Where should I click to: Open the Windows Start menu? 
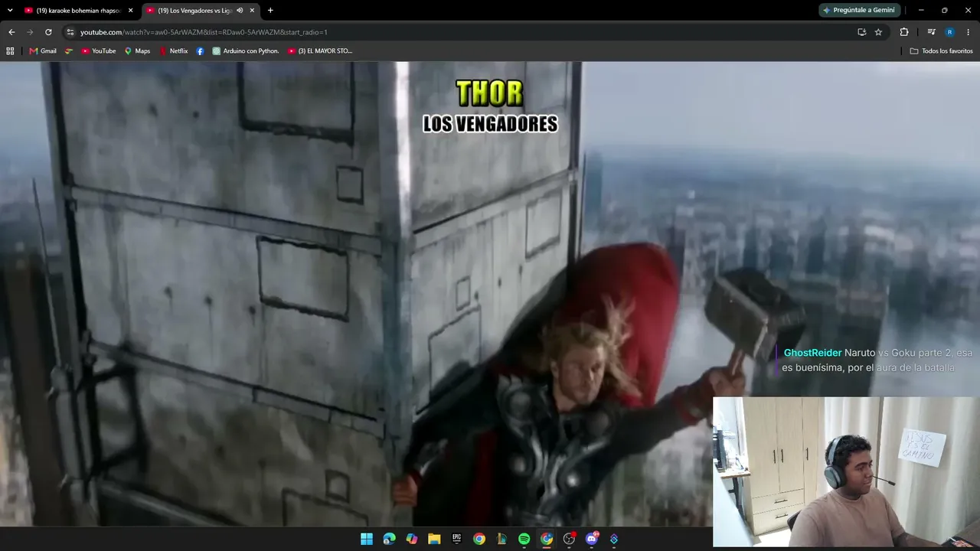[x=367, y=539]
